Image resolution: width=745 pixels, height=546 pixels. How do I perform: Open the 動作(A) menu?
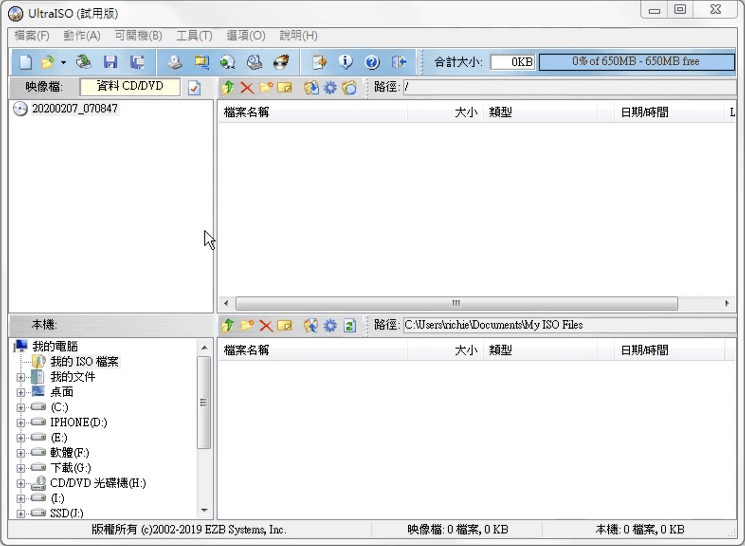point(82,36)
